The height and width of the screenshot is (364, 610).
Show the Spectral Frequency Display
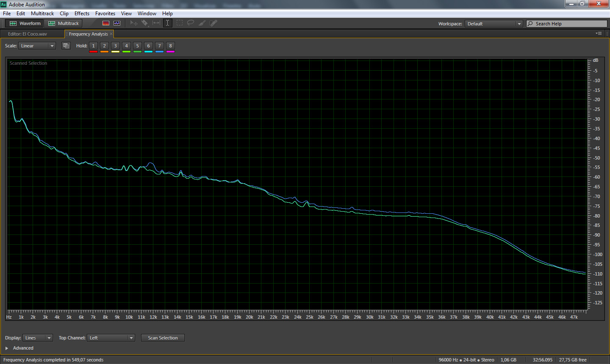click(106, 23)
